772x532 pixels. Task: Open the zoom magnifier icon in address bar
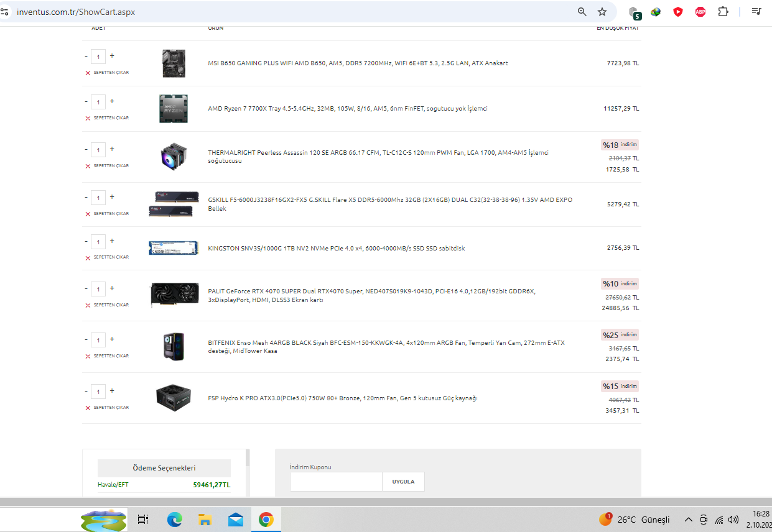(x=582, y=12)
